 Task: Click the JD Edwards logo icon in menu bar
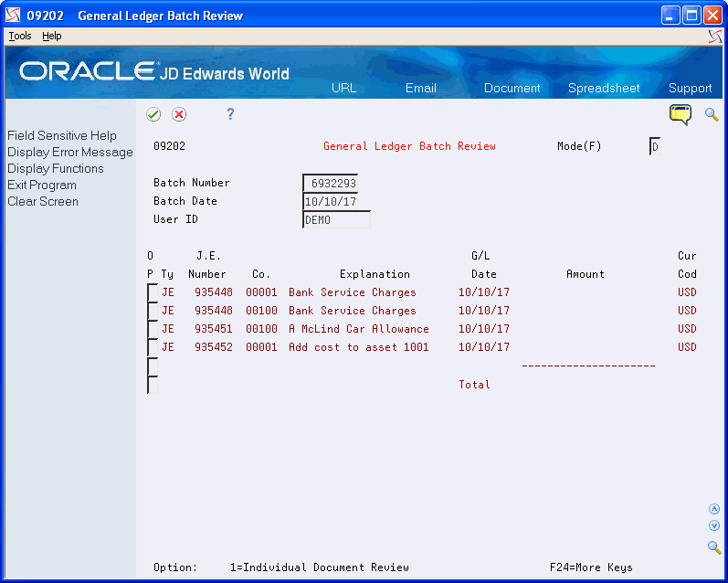[x=715, y=37]
